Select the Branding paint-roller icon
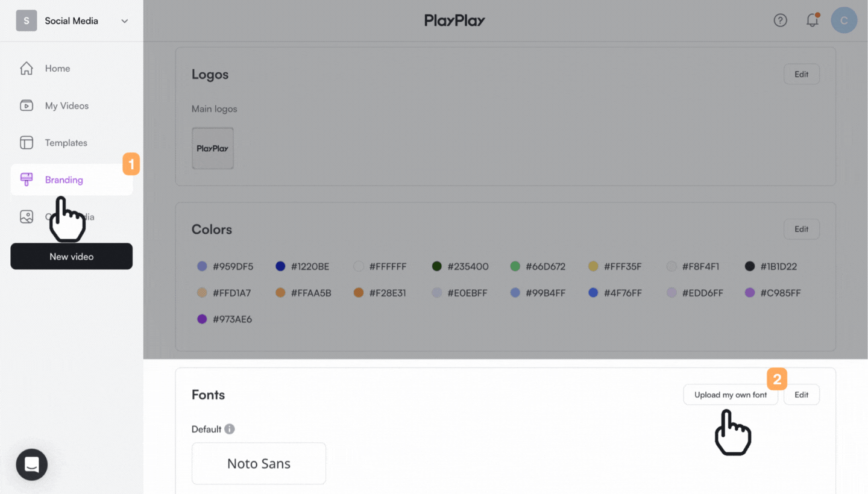868x494 pixels. pos(27,179)
